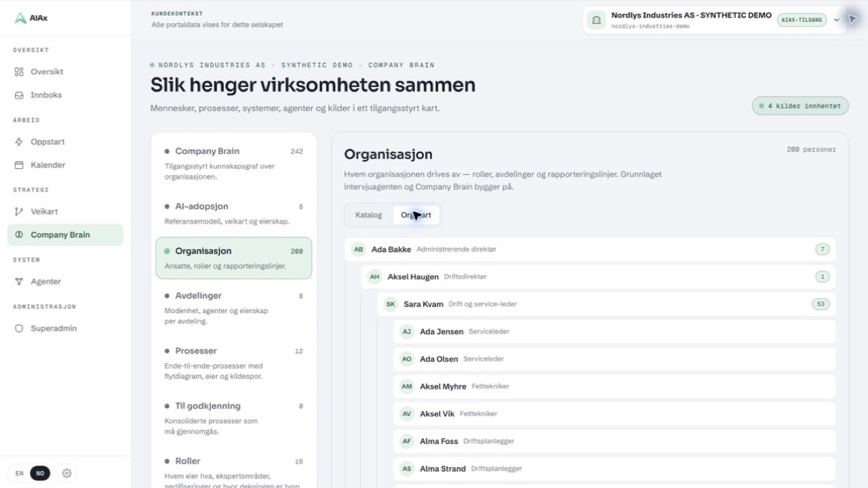Select Ada Olsen Serviceleder row

pyautogui.click(x=614, y=359)
